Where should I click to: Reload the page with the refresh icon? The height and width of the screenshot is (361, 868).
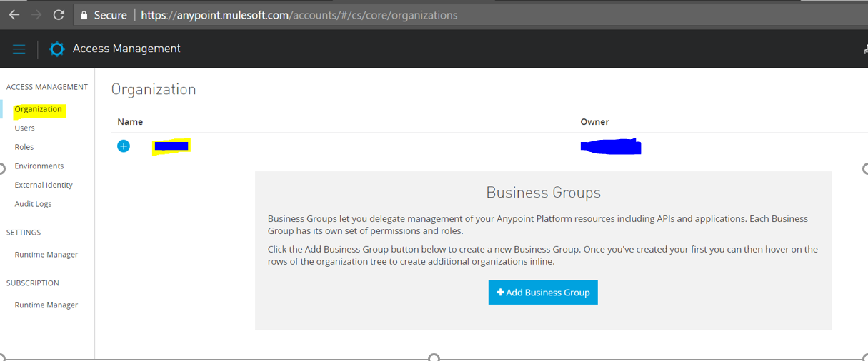59,15
